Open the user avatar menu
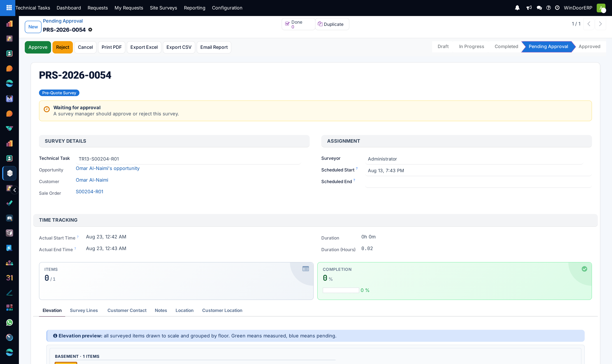This screenshot has height=364, width=612. 601,8
